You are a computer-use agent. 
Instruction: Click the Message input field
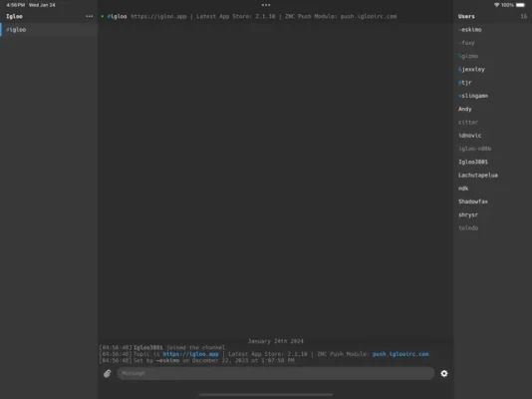276,373
